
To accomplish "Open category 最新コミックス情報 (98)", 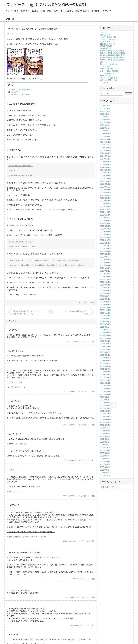I will click(109, 64).
